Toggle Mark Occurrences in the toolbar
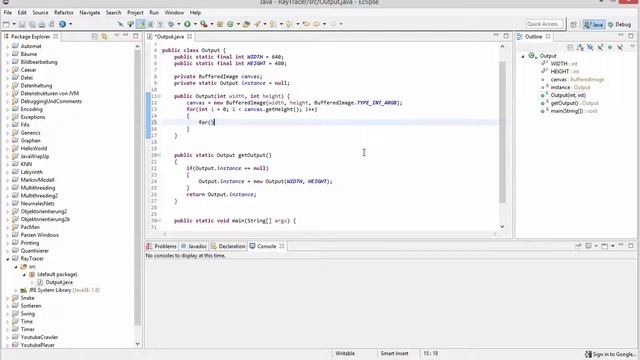 coord(141,24)
